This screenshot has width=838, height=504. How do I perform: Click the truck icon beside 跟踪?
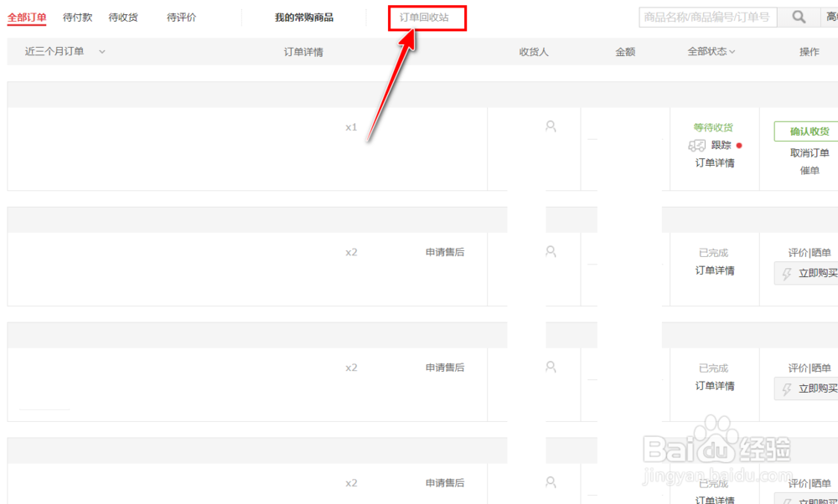point(696,145)
